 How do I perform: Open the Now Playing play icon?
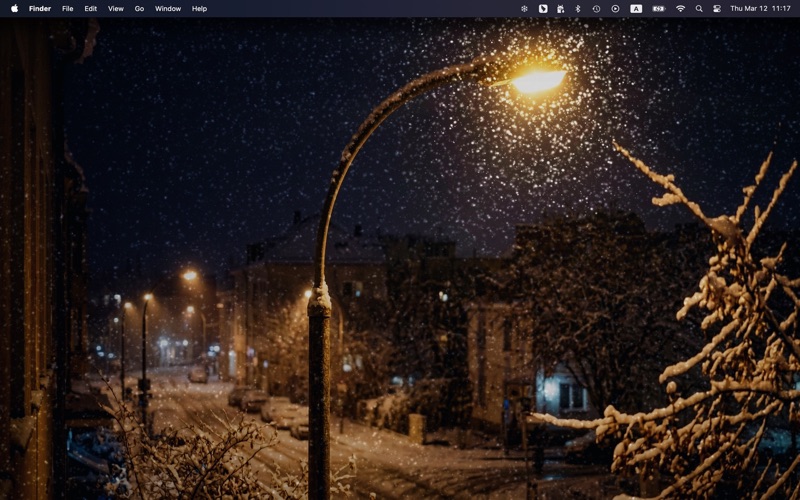(x=615, y=8)
